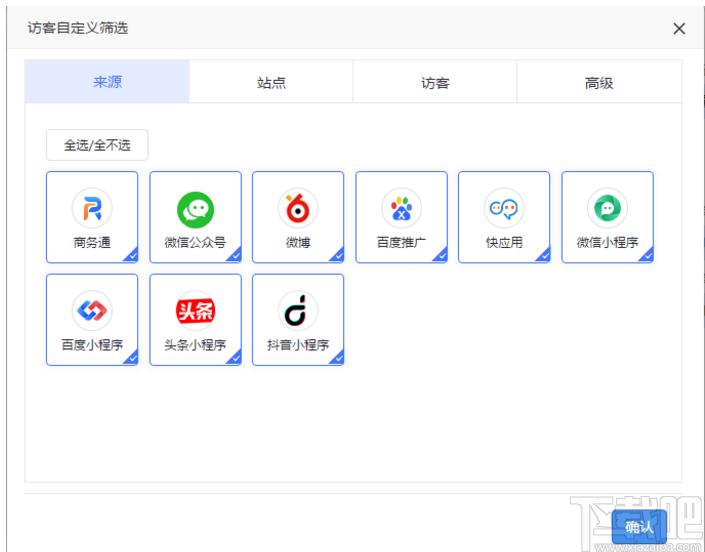Select the 快应用 chat bubble icon

point(504,208)
